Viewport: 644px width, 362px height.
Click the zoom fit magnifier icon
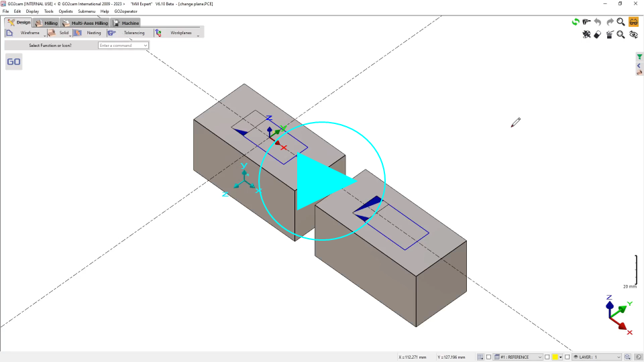tap(621, 35)
